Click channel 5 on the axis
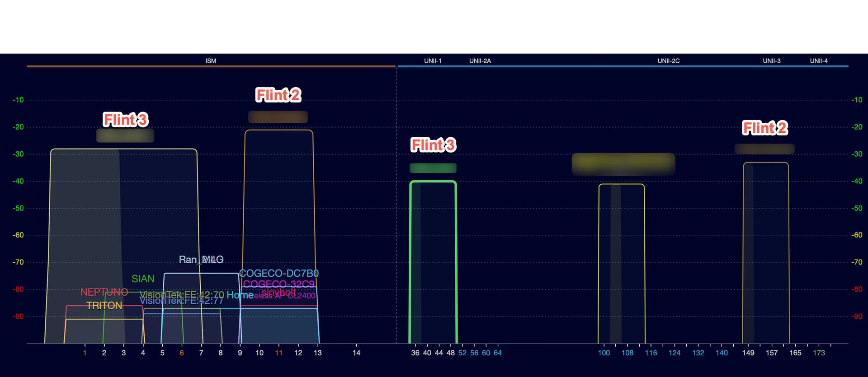The height and width of the screenshot is (377, 868). coord(162,353)
